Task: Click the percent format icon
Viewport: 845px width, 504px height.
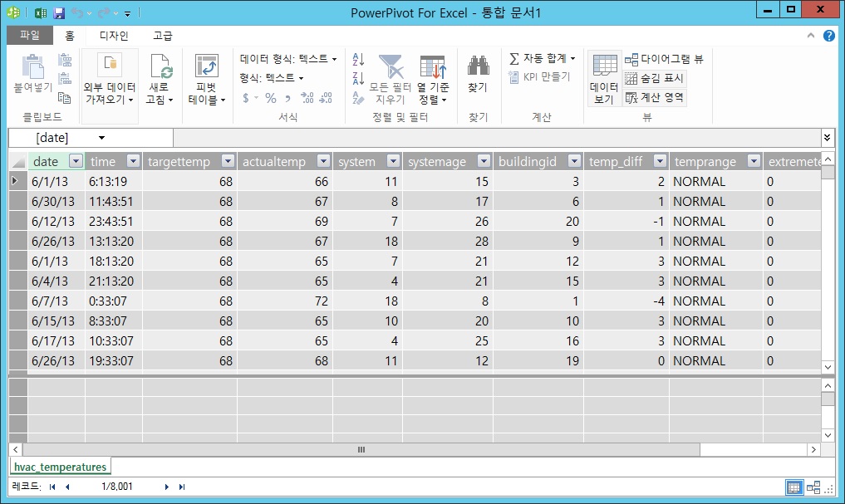Action: click(271, 98)
